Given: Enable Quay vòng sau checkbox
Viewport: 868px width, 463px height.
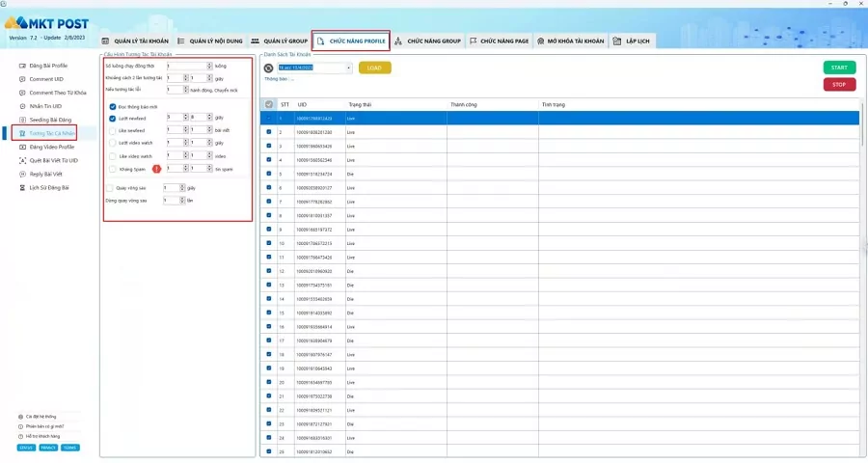Looking at the screenshot, I should click(110, 188).
